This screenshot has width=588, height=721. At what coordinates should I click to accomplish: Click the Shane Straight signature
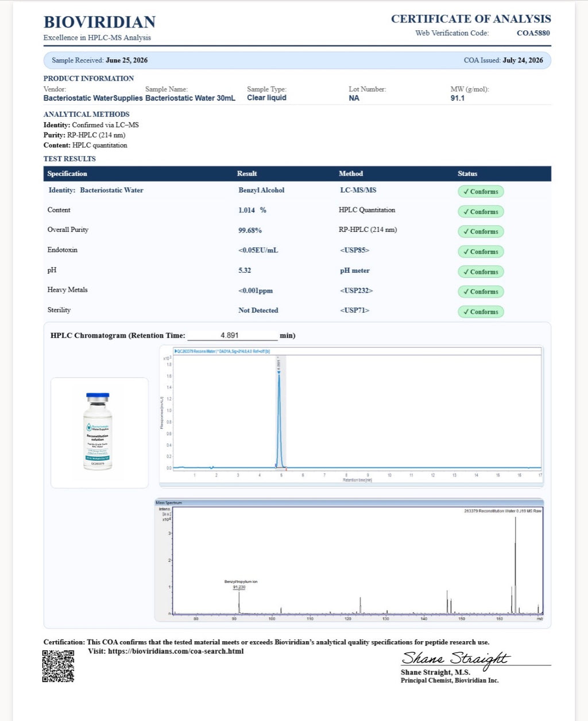pos(456,659)
